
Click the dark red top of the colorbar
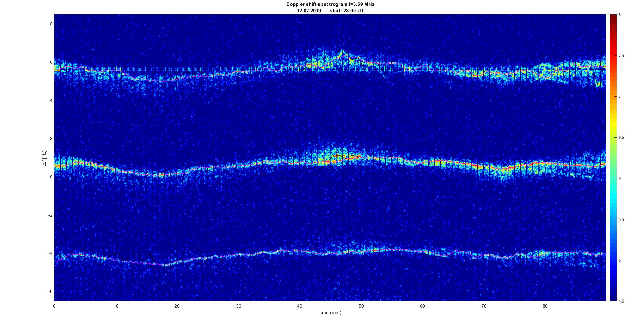[613, 17]
